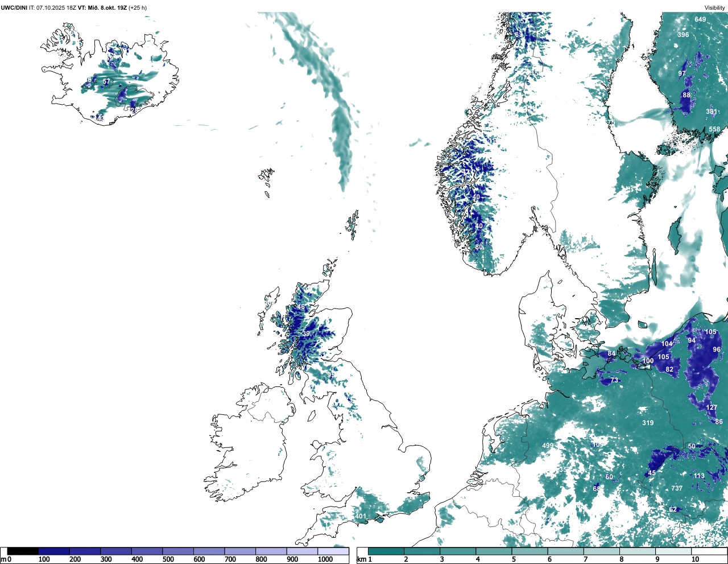Click the '737' visibility value in the southeast
Viewport: 728px width, 564px height.
coord(677,489)
